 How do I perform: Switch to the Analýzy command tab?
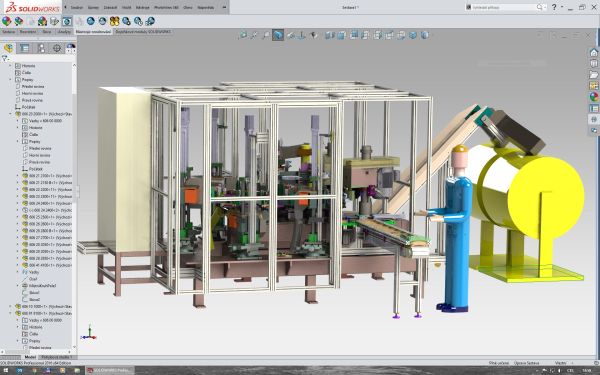coord(64,32)
